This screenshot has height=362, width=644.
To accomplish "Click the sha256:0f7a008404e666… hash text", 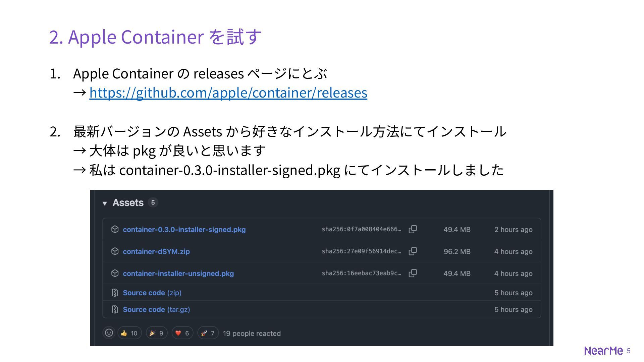I will [362, 229].
